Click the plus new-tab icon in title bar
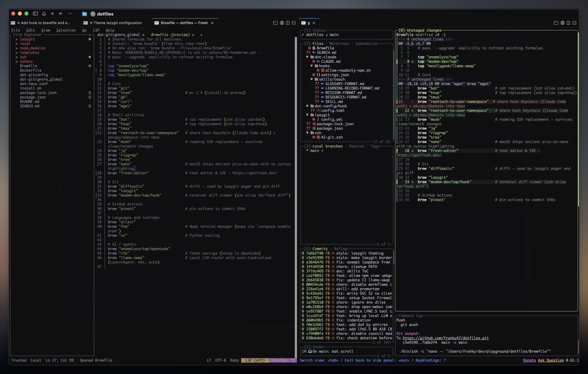This screenshot has width=588, height=374. pos(52,14)
